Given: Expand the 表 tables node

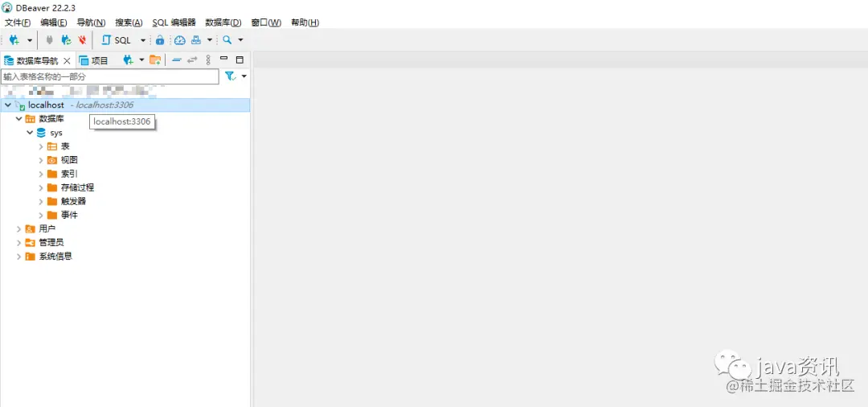Looking at the screenshot, I should (41, 146).
